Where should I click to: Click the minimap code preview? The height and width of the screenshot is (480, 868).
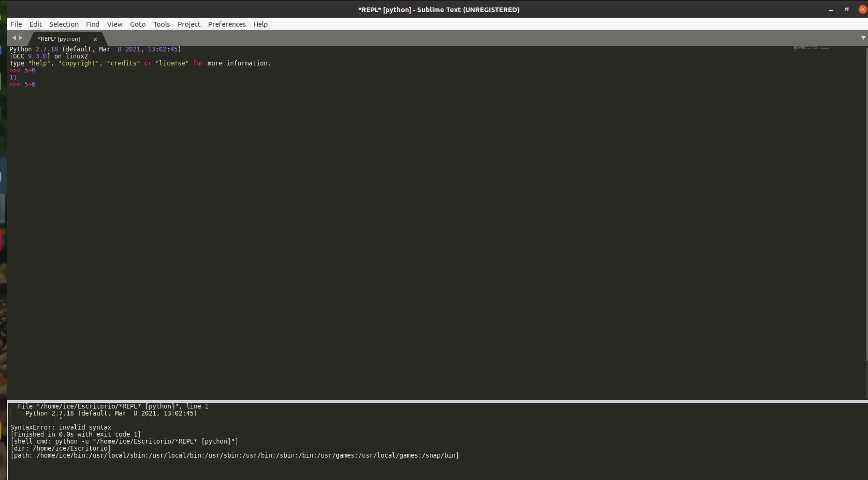pyautogui.click(x=811, y=48)
